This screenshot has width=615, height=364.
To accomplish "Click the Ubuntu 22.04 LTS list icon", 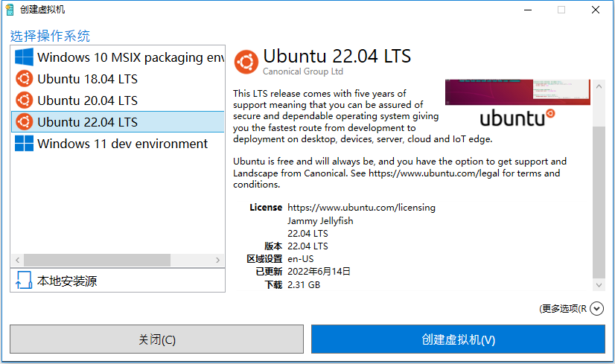I will (x=25, y=122).
